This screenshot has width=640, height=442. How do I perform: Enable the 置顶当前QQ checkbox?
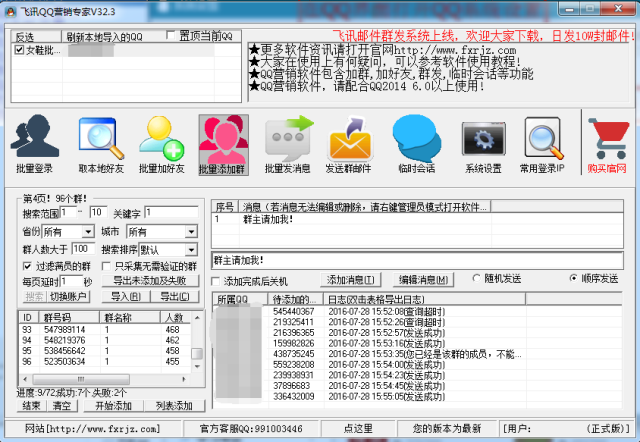point(171,36)
